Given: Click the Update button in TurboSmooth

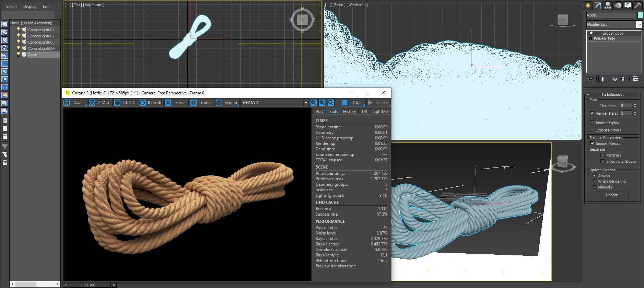Looking at the screenshot, I should tap(612, 195).
